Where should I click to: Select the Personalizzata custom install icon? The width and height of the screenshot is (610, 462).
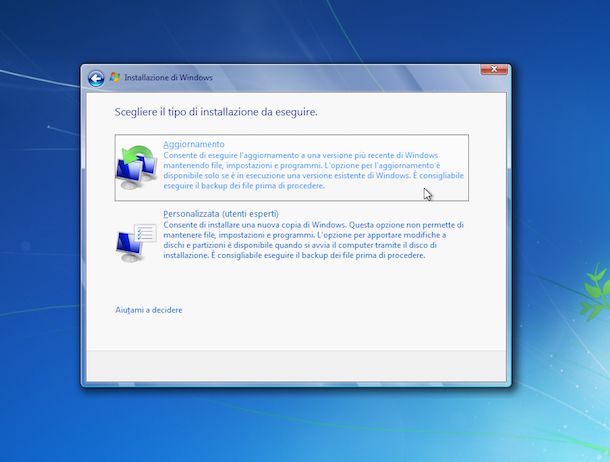(x=137, y=242)
